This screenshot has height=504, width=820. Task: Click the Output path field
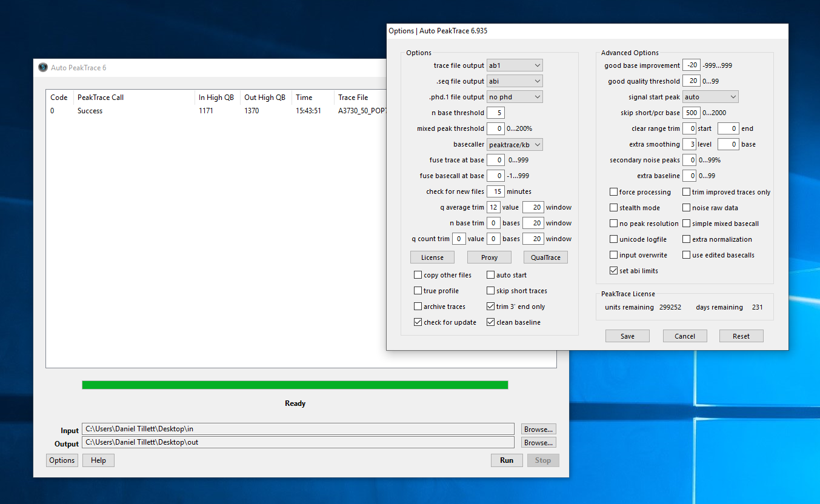click(x=298, y=442)
